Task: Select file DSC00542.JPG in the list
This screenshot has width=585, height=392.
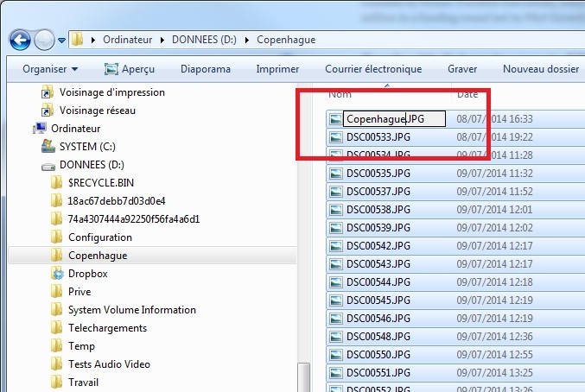Action: (x=378, y=246)
